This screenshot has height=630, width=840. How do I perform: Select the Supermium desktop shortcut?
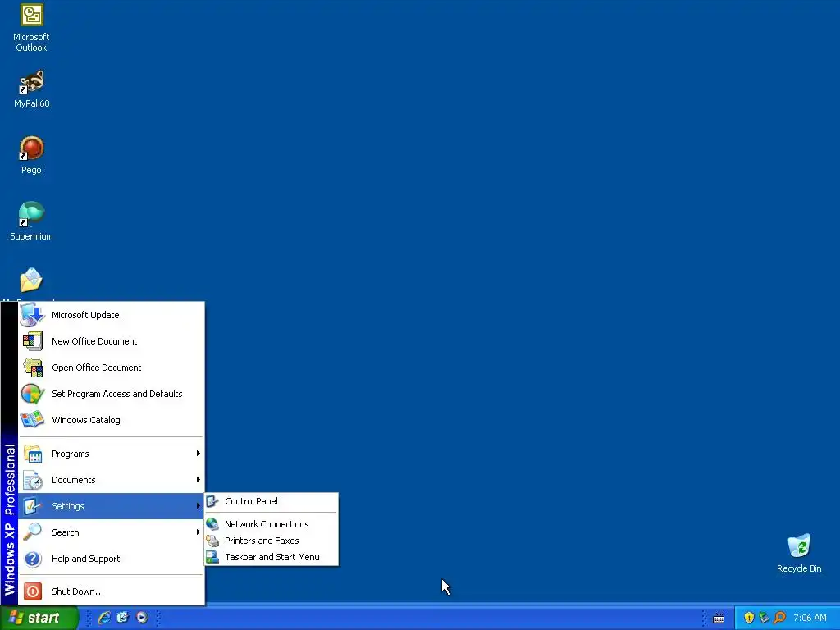click(x=31, y=221)
